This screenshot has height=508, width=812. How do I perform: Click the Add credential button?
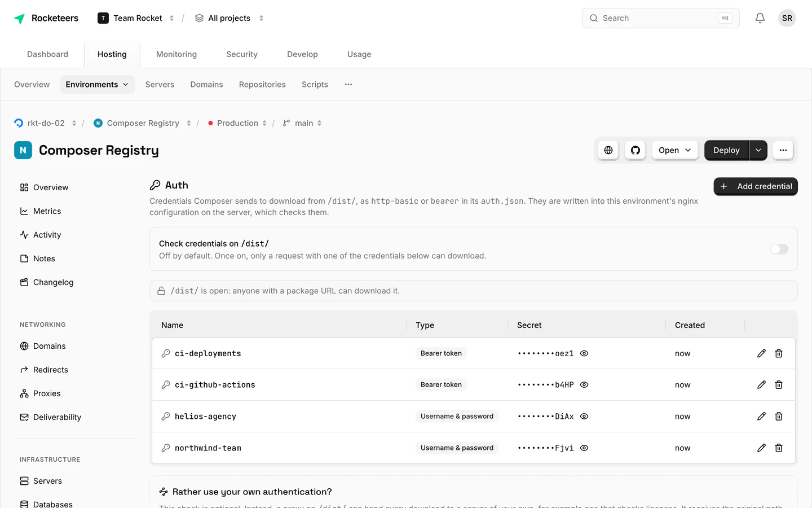756,186
